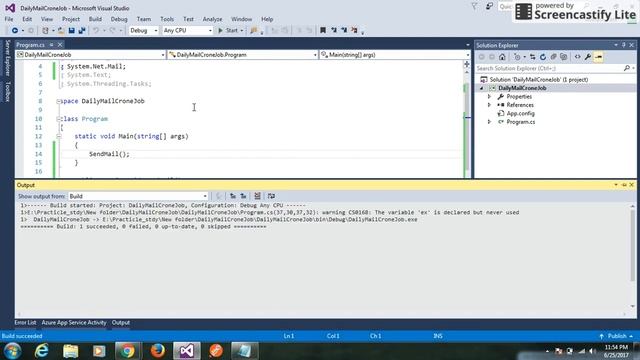Click the Show All Files icon
Viewport: 640px width, 360px height.
(x=564, y=57)
